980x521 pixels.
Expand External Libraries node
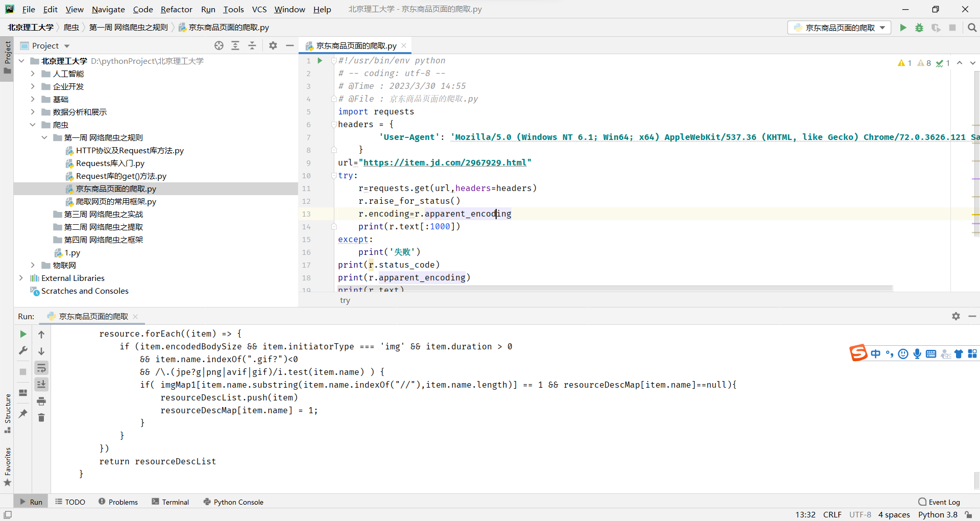point(21,278)
